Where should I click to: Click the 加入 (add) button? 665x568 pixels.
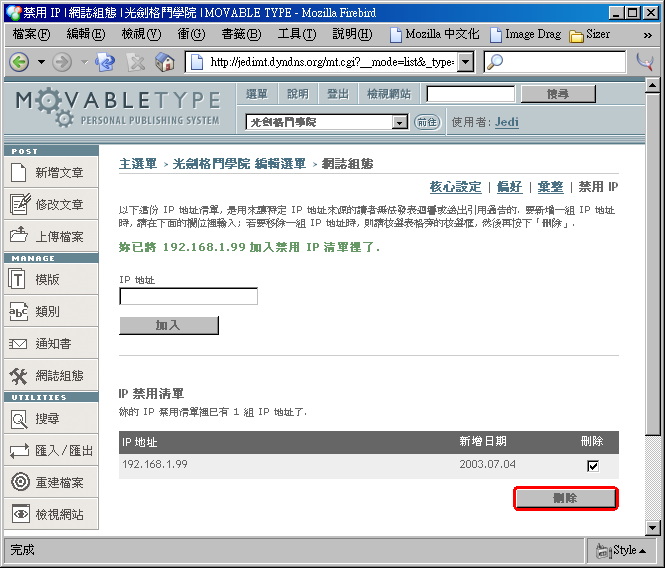(168, 325)
